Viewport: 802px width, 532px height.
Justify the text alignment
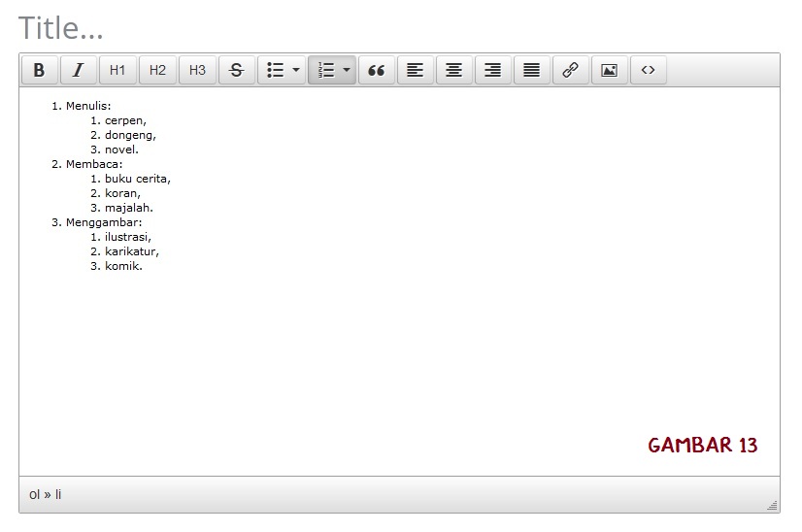532,70
